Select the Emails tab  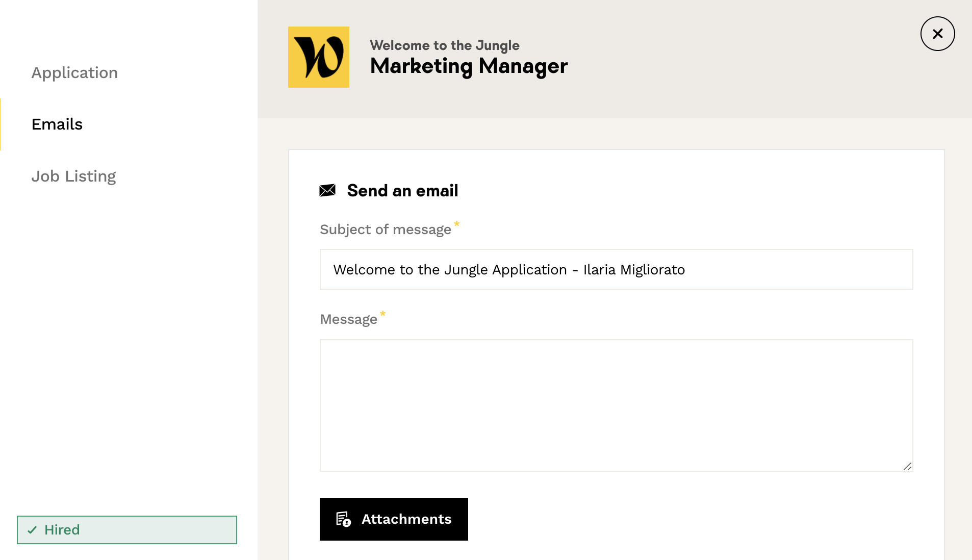pos(57,124)
